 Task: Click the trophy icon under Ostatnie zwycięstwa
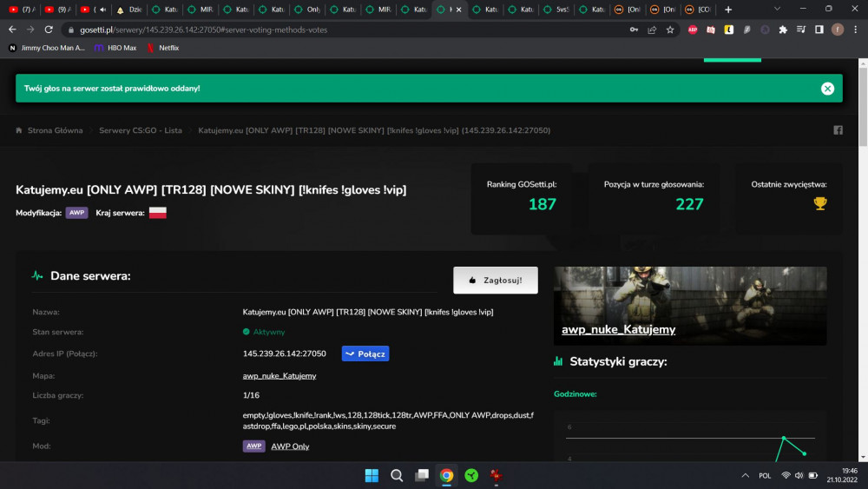(x=820, y=204)
